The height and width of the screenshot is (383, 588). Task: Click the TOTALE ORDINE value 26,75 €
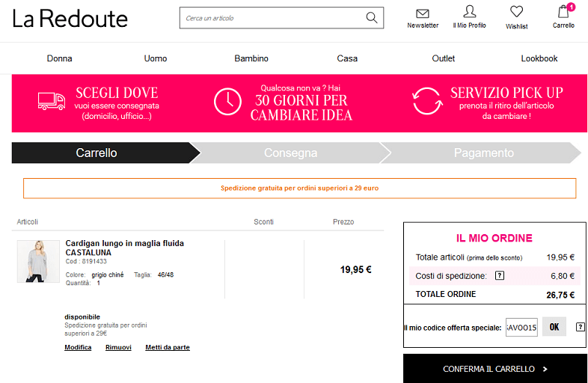(x=560, y=295)
